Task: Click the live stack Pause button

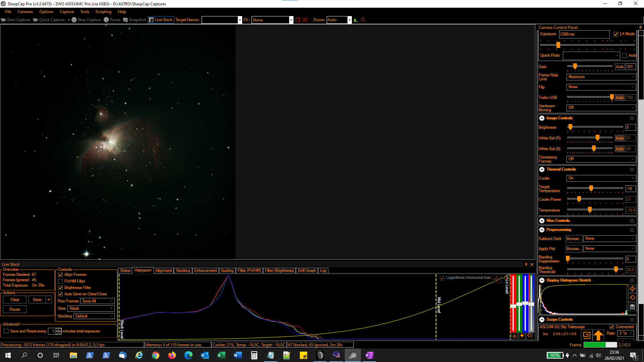Action: (x=15, y=309)
